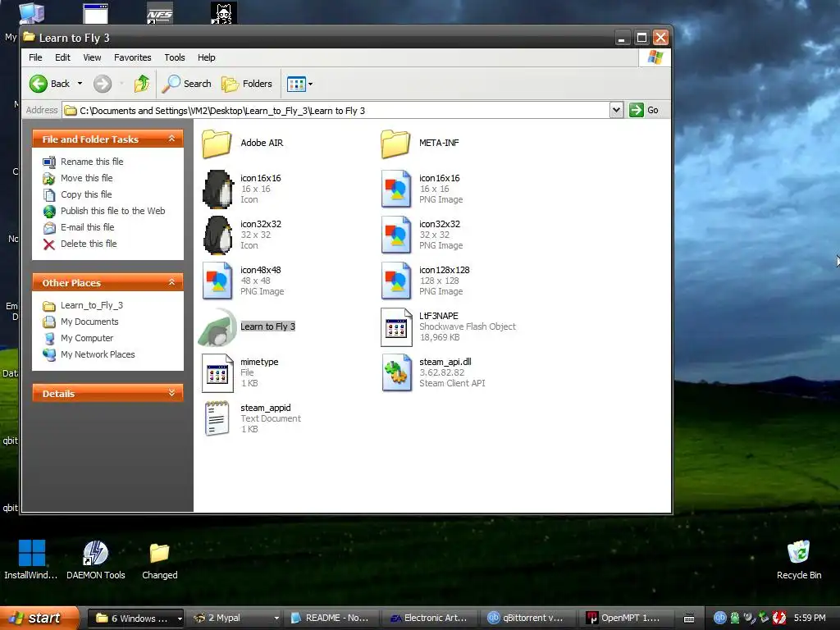Open the Views dropdown button
Image resolution: width=840 pixels, height=630 pixels.
pos(299,84)
